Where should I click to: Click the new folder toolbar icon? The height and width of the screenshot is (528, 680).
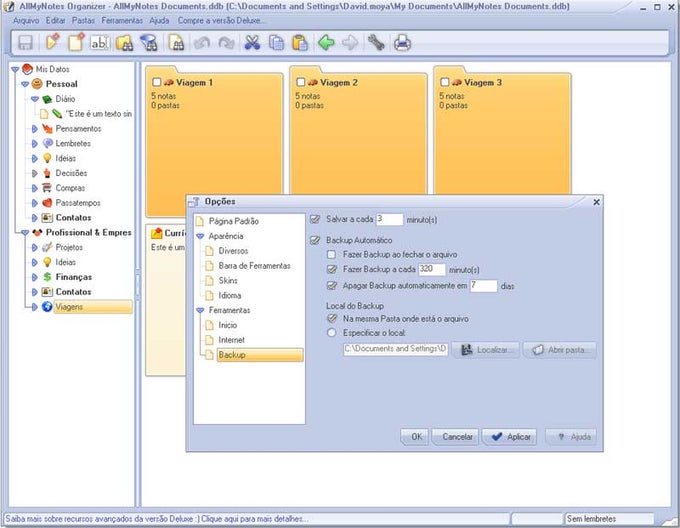coord(52,42)
